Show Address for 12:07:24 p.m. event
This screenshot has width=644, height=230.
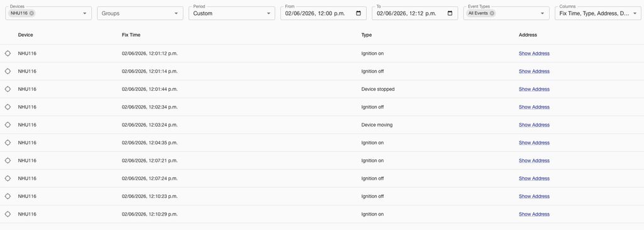(534, 178)
